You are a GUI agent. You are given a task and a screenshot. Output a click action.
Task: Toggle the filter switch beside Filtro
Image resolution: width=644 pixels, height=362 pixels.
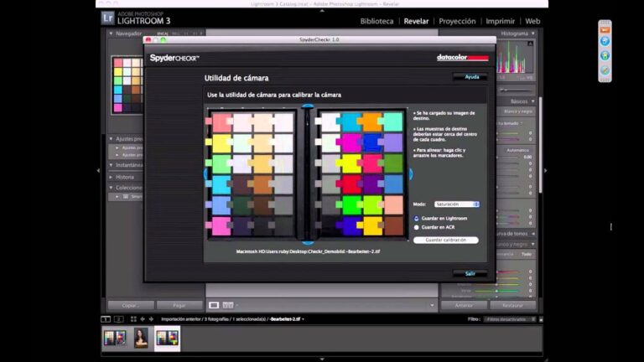point(541,319)
